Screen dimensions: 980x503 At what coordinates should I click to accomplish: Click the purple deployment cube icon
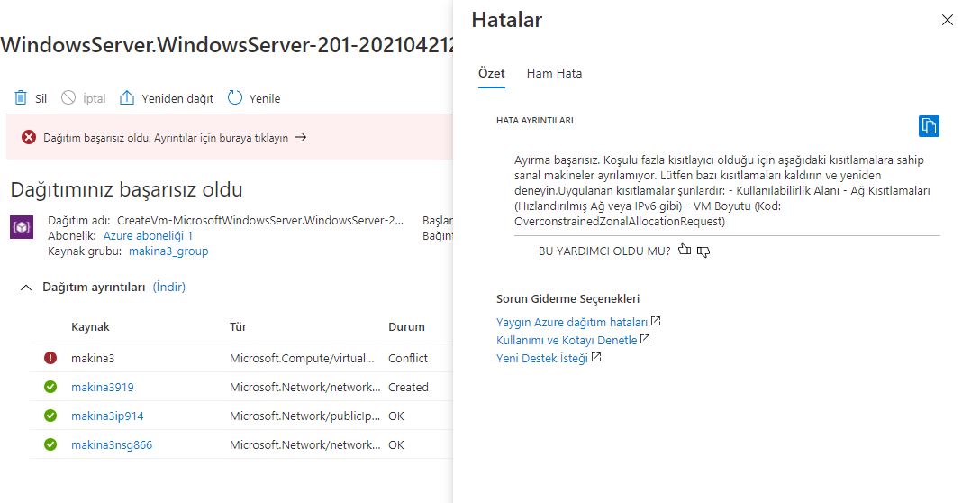pos(22,228)
